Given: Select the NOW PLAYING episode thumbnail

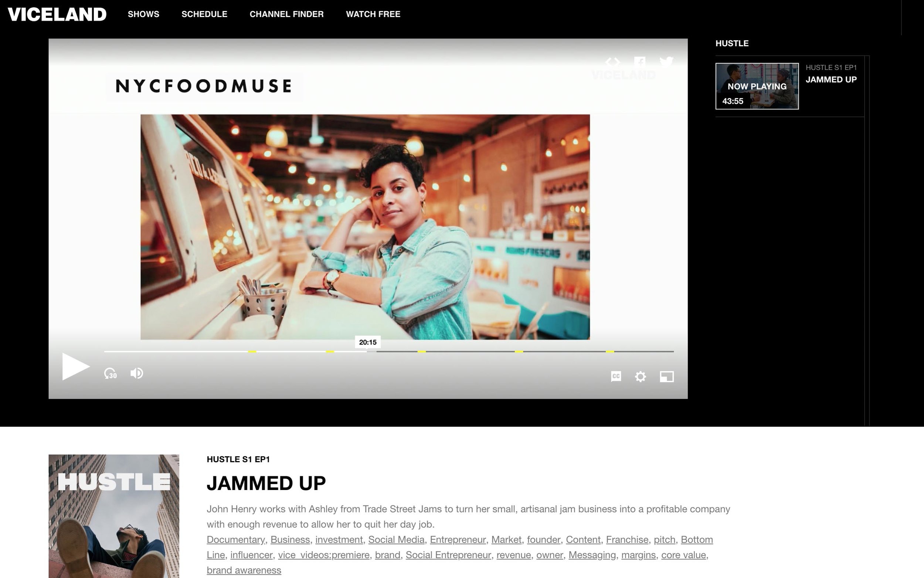Looking at the screenshot, I should pyautogui.click(x=757, y=86).
